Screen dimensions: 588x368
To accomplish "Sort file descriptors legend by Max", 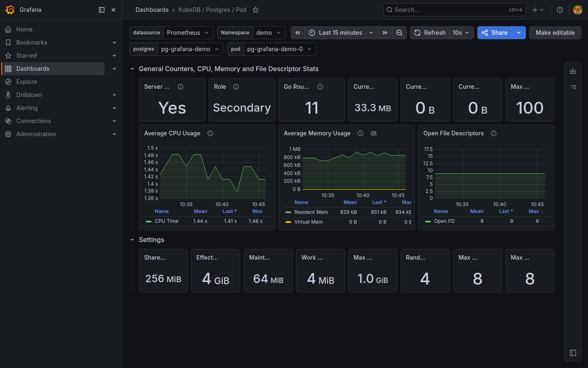I will click(x=534, y=211).
